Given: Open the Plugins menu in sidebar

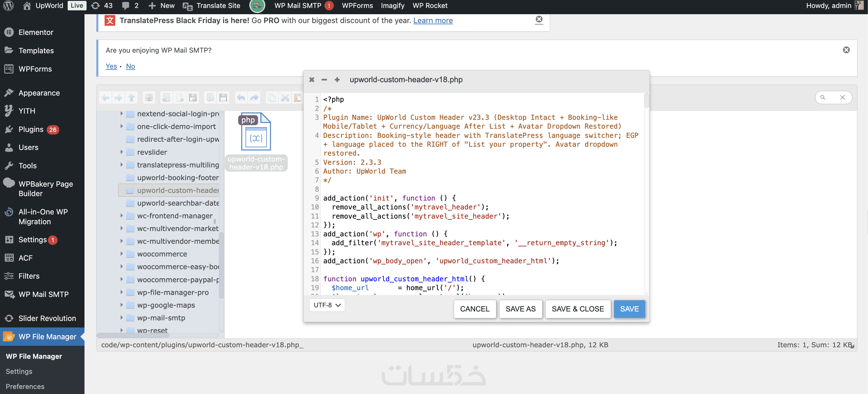Looking at the screenshot, I should coord(31,130).
